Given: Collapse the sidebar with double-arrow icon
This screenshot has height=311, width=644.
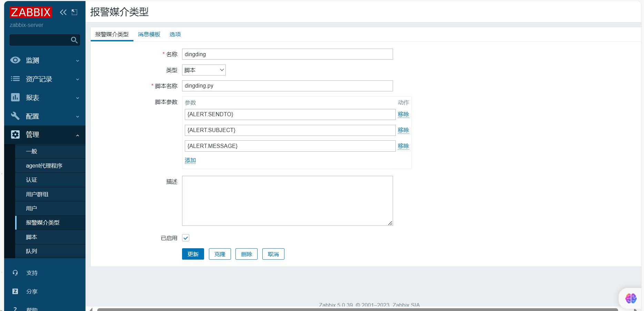Looking at the screenshot, I should tap(63, 12).
